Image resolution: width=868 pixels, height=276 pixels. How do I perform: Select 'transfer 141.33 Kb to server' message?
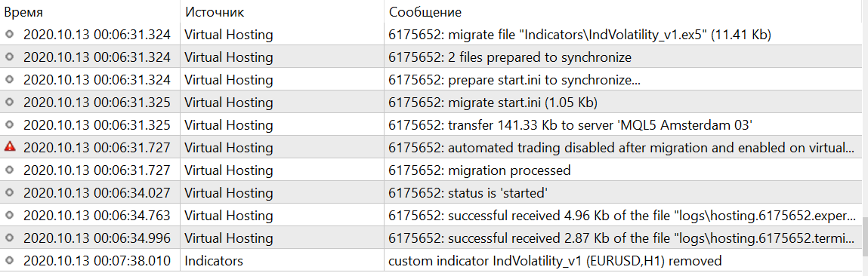(x=570, y=125)
